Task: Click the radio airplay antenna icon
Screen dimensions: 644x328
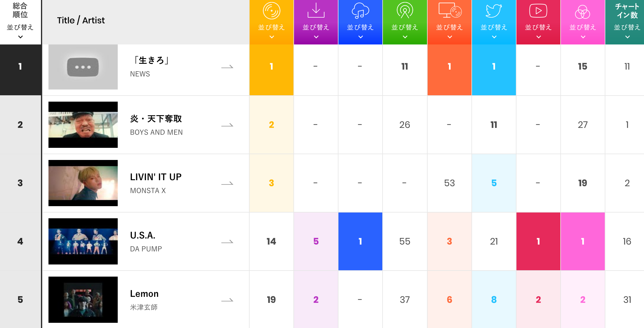Action: (405, 11)
